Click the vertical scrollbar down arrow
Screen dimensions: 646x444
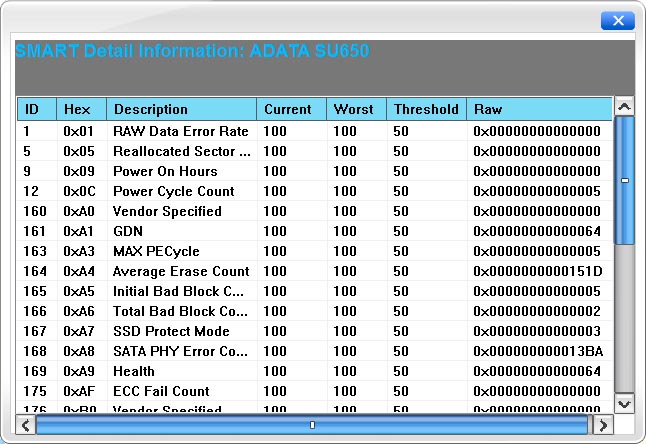coord(624,403)
